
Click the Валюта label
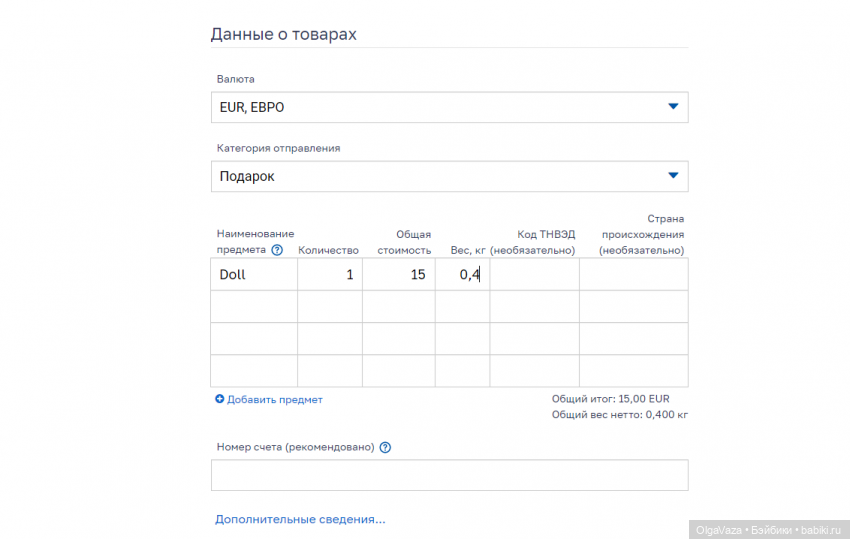pos(235,79)
